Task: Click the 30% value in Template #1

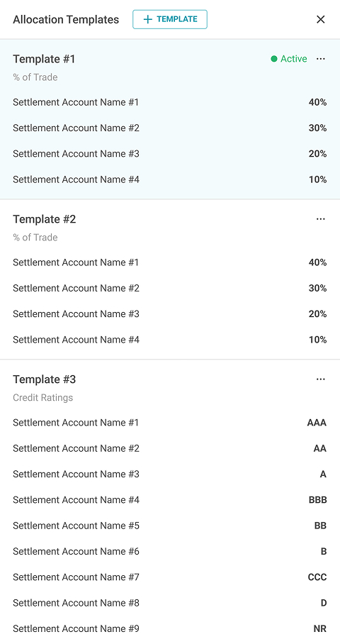Action: [317, 128]
